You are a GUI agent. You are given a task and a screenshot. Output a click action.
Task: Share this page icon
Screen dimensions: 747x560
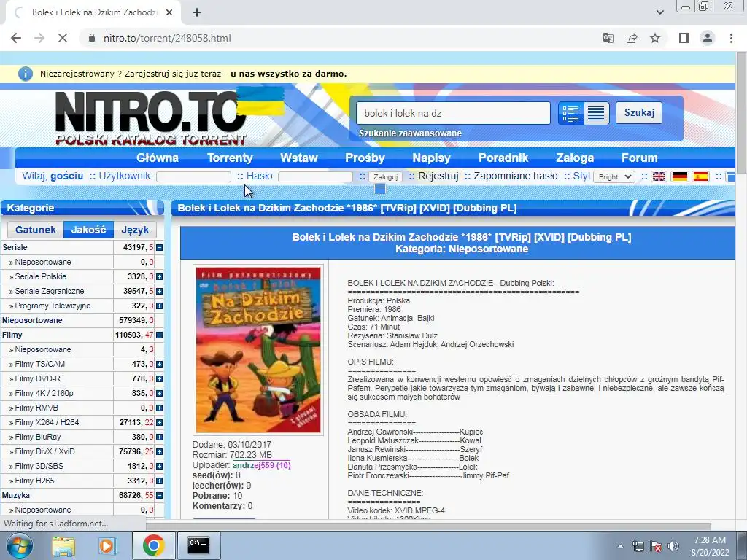(x=632, y=38)
